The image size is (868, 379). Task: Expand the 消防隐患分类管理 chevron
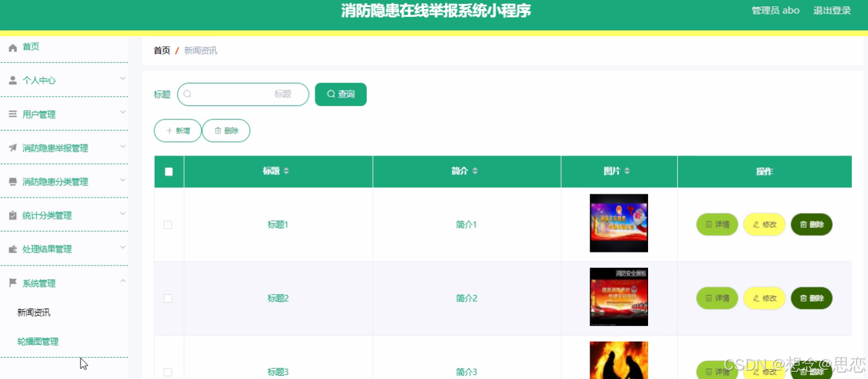[123, 180]
